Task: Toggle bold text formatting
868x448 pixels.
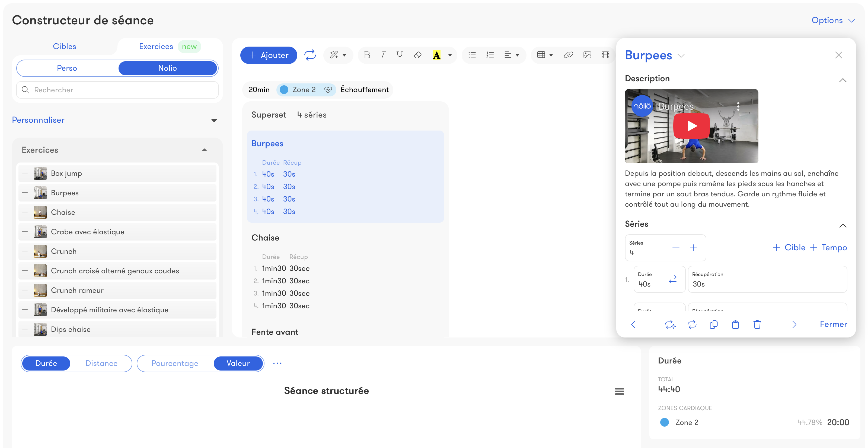Action: [x=367, y=55]
